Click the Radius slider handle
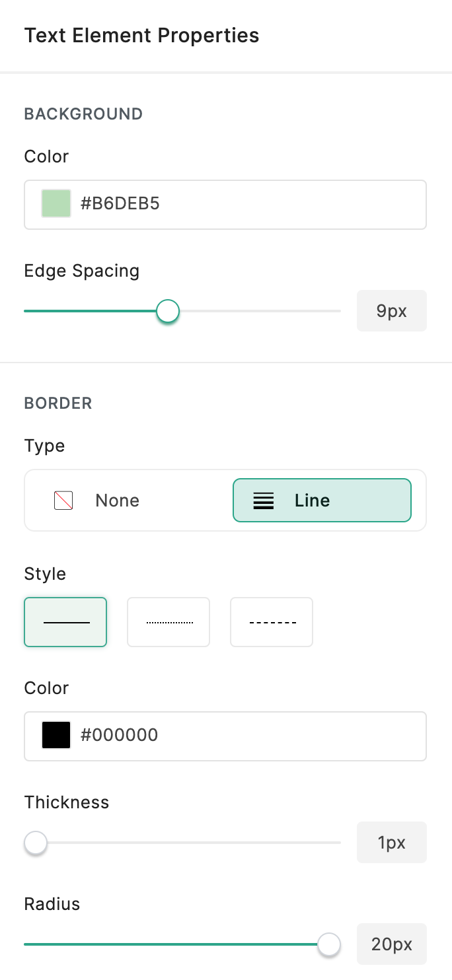 (328, 944)
